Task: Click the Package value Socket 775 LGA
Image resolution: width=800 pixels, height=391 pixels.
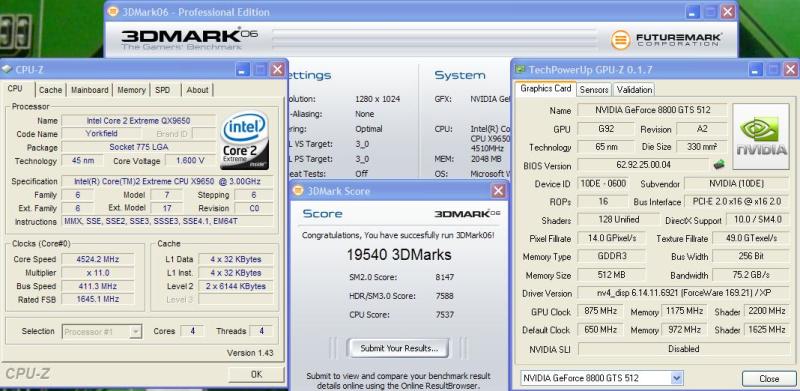Action: tap(138, 148)
